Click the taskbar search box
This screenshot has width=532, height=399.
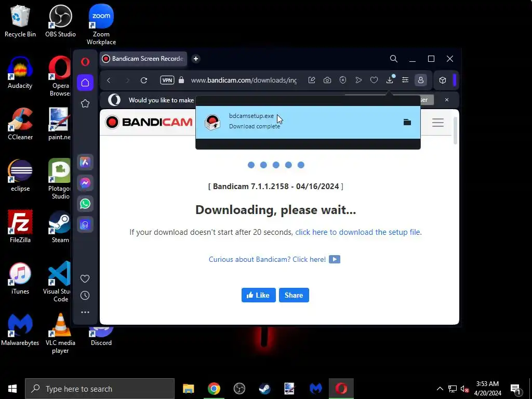point(100,389)
